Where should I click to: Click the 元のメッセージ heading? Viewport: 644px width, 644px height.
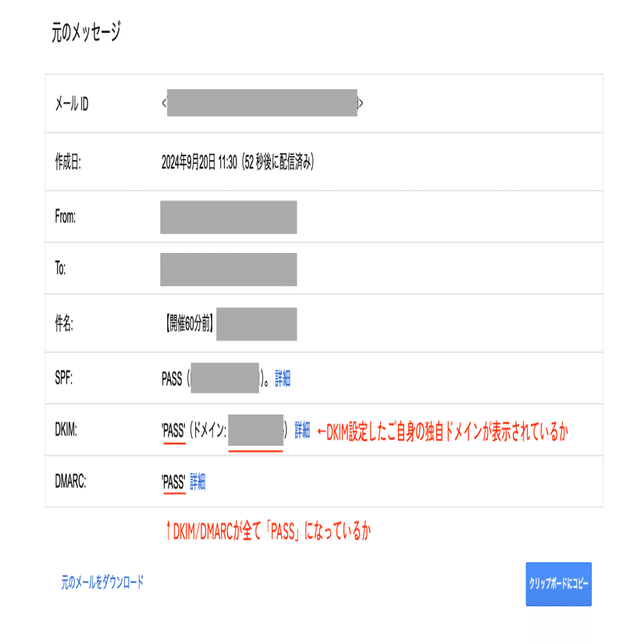click(x=86, y=33)
